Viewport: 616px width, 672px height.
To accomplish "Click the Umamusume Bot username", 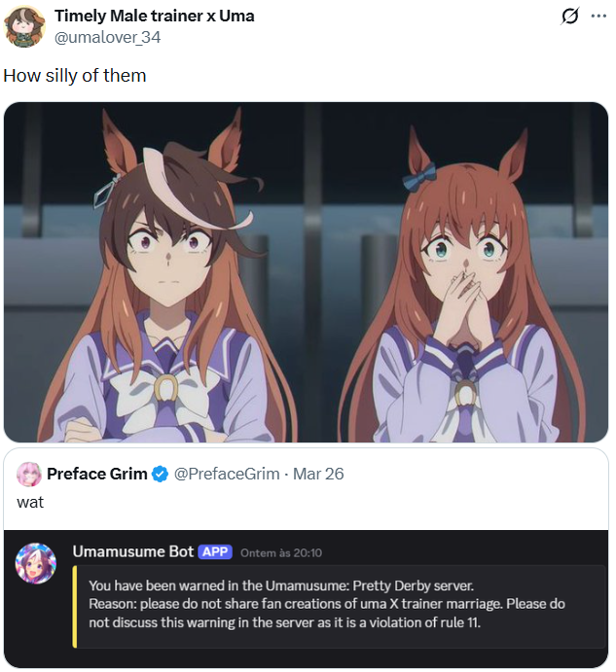I will (x=133, y=551).
